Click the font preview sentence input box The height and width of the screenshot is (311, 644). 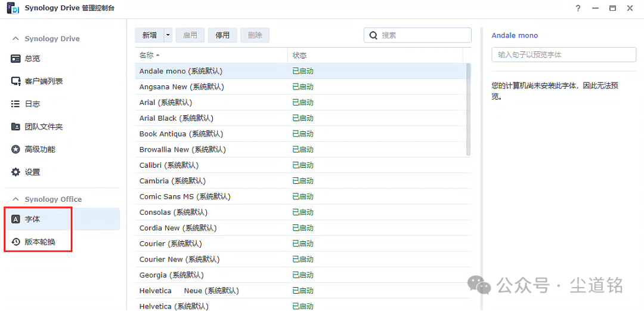[563, 54]
